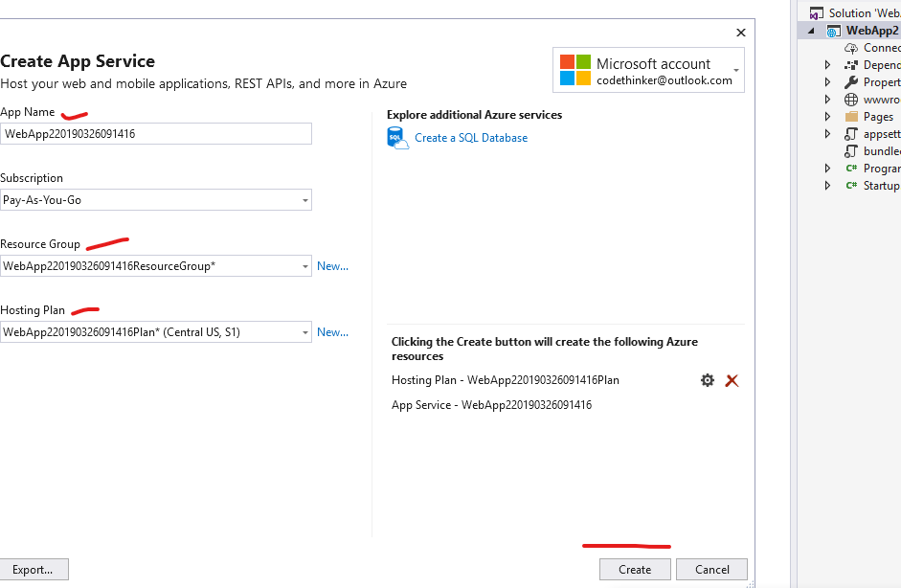Open the Resource Group dropdown
901x588 pixels.
pyautogui.click(x=304, y=265)
